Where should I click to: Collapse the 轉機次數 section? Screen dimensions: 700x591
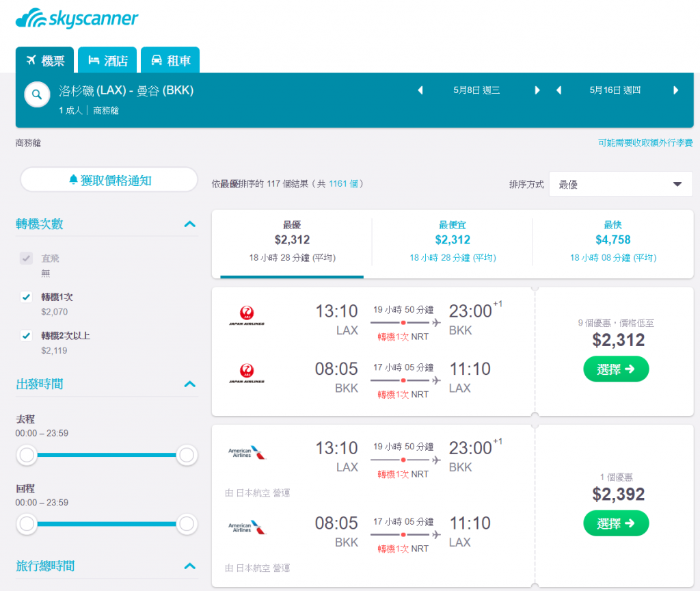pos(190,224)
